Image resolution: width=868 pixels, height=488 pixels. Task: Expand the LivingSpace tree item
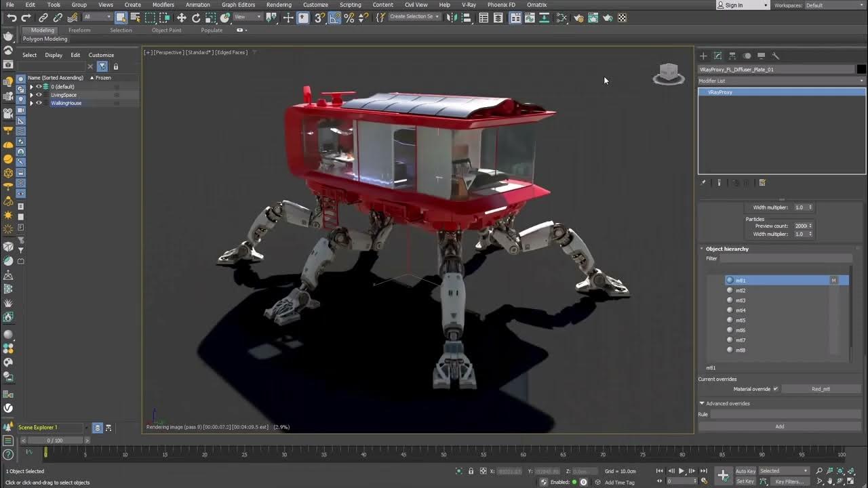click(31, 95)
